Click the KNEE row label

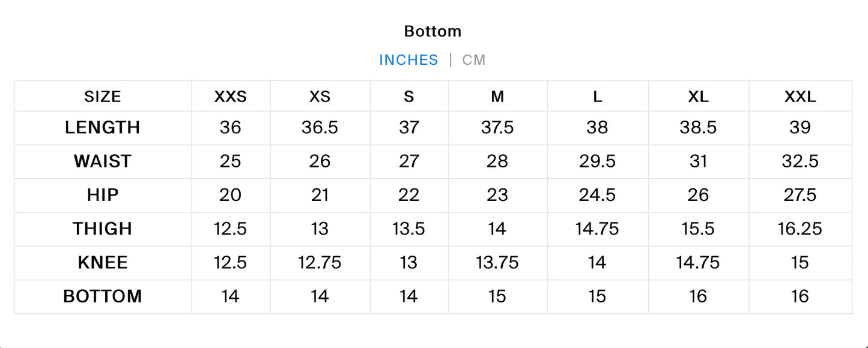[x=103, y=262]
